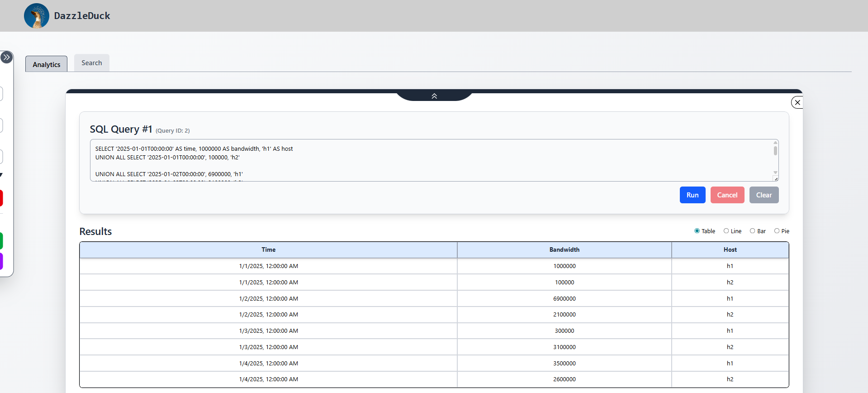Image resolution: width=868 pixels, height=393 pixels.
Task: Click host cell in the 3100000 row
Action: click(x=730, y=347)
